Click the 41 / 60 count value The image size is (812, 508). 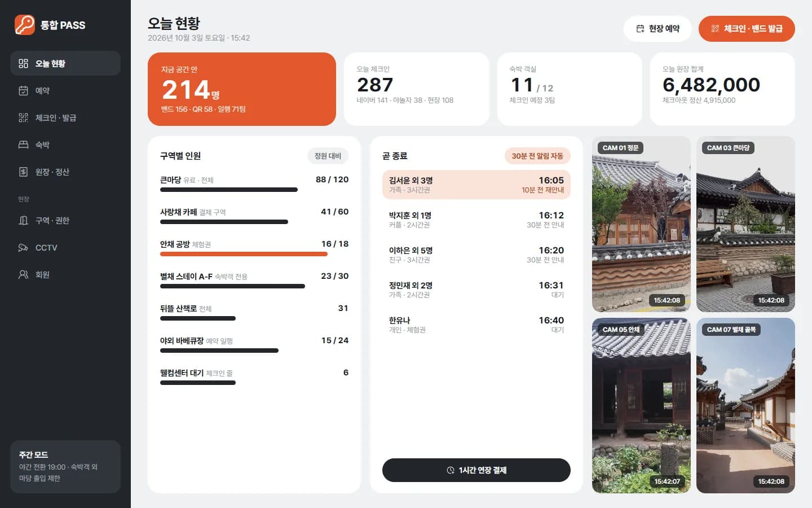point(335,212)
